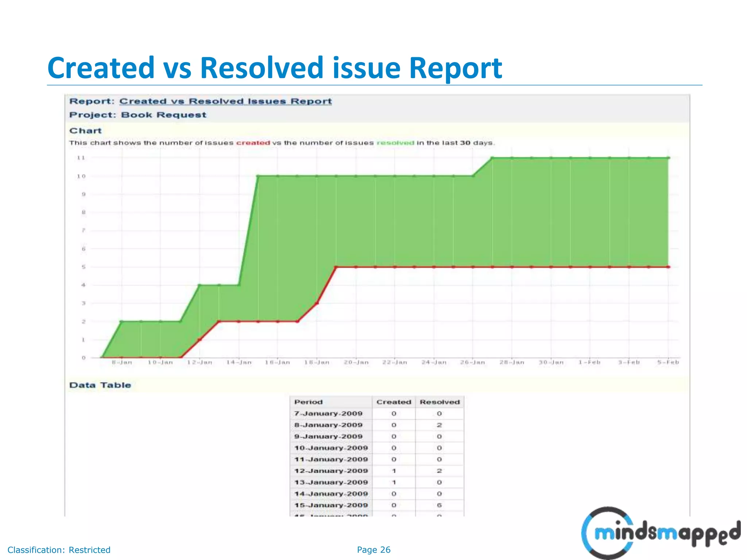Select the 12-January-2009 table row
Image resolution: width=747 pixels, height=560 pixels.
point(331,471)
